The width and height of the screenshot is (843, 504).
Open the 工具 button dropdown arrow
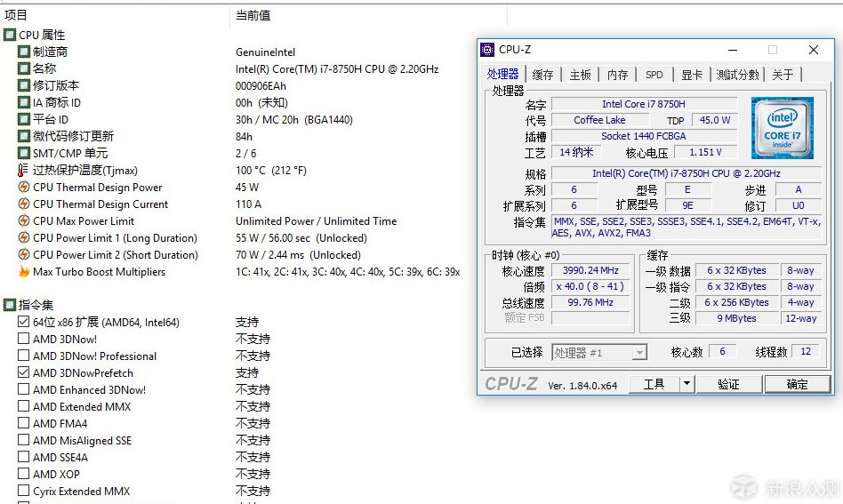[x=686, y=384]
